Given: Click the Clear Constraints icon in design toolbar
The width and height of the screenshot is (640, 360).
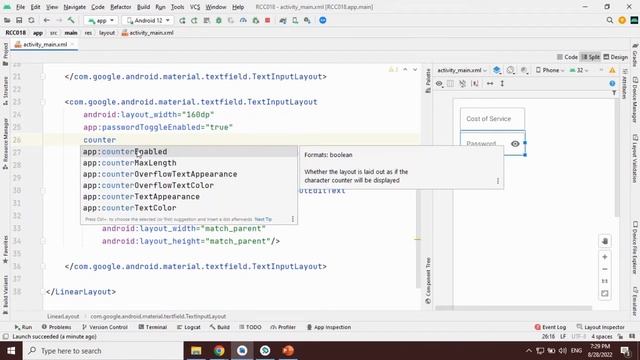Looking at the screenshot, I should point(475,84).
